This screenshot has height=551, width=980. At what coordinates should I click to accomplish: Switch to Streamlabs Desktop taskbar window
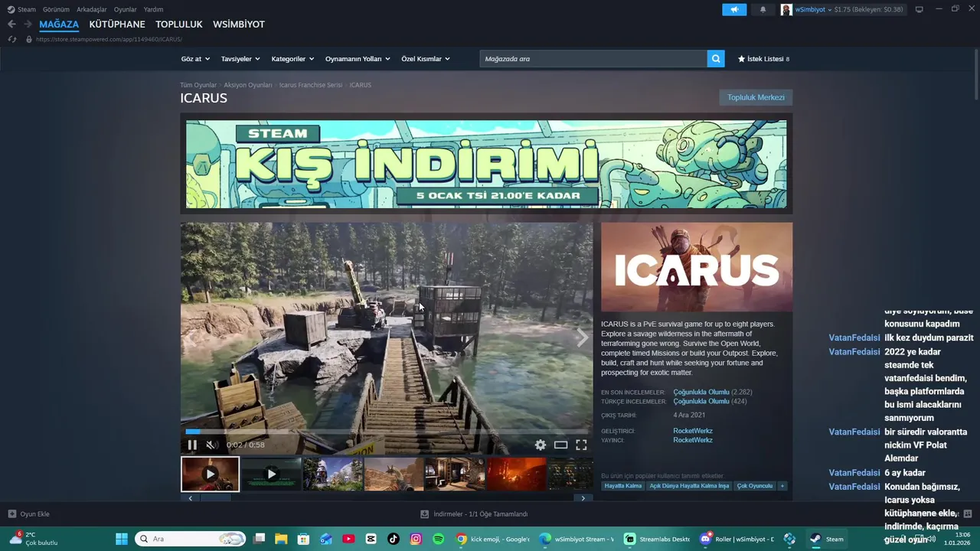click(656, 539)
